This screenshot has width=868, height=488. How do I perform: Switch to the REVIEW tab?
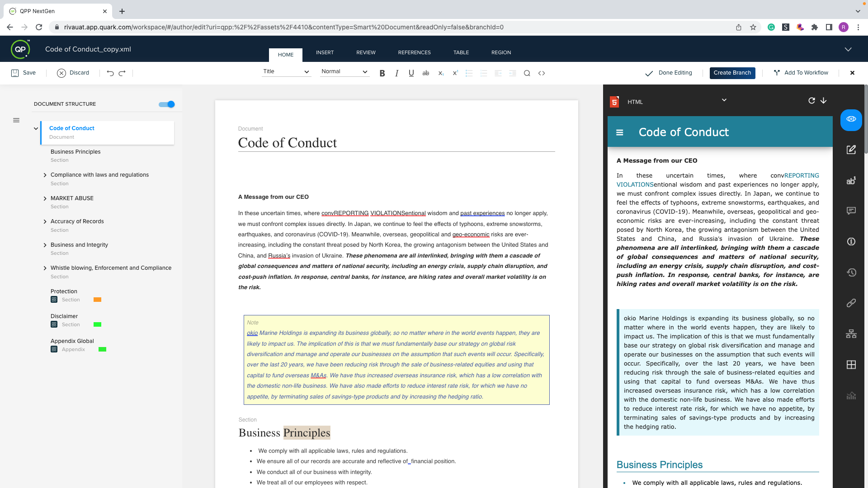[366, 52]
